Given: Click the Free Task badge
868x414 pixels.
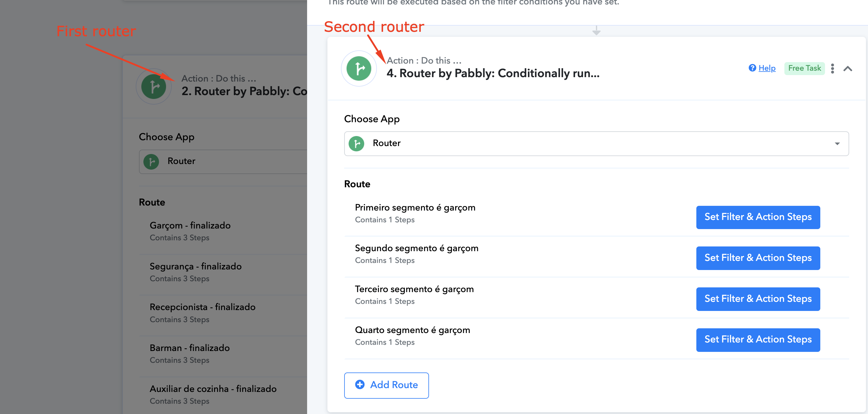Looking at the screenshot, I should click(805, 68).
